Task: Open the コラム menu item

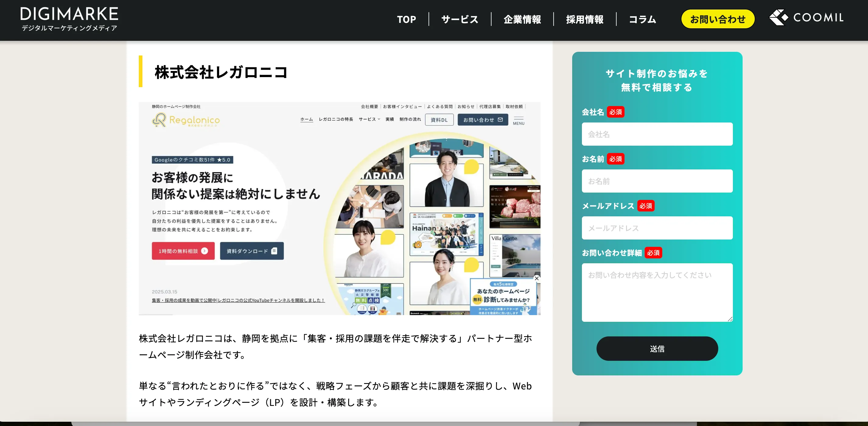Action: tap(642, 19)
